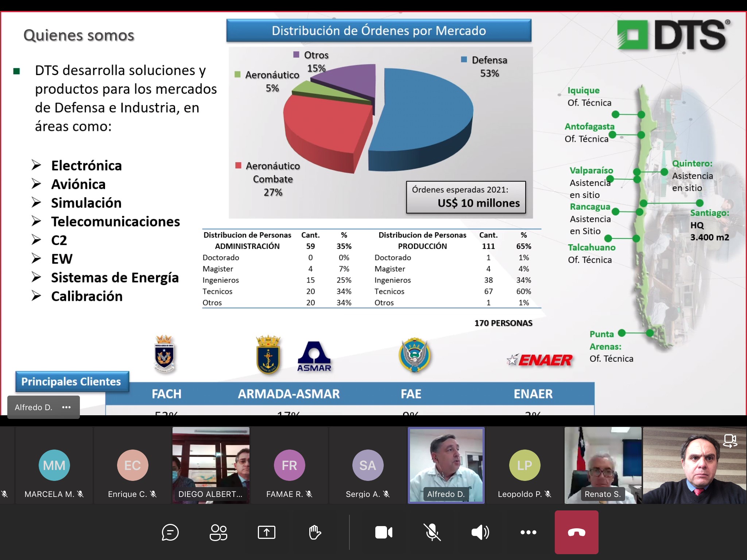Image resolution: width=747 pixels, height=560 pixels.
Task: Click the EC avatar circle
Action: pos(133,465)
